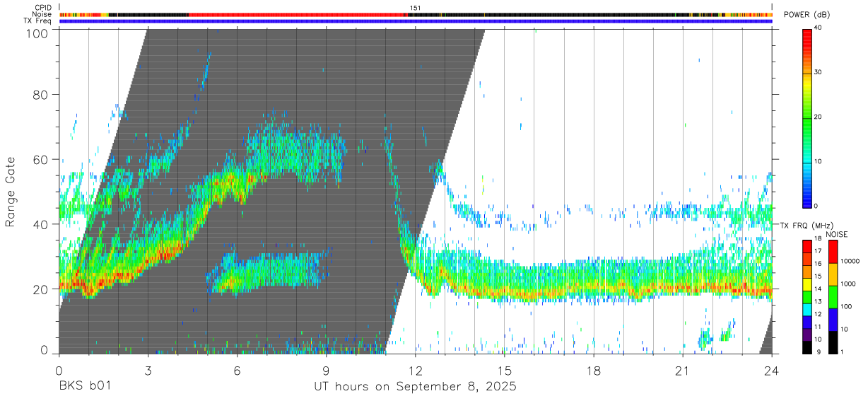Click the 'BKS b01' radar beam label
Image resolution: width=868 pixels, height=401 pixels.
pos(86,387)
